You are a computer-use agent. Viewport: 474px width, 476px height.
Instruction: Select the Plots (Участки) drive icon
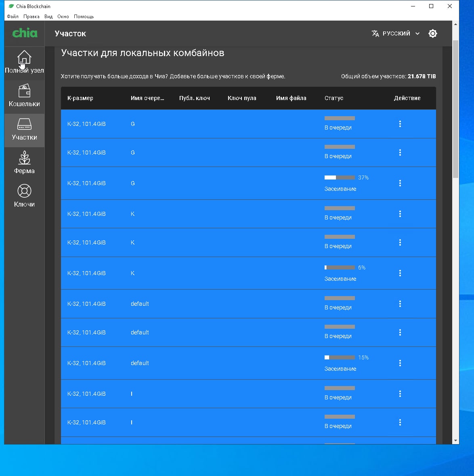tap(24, 124)
